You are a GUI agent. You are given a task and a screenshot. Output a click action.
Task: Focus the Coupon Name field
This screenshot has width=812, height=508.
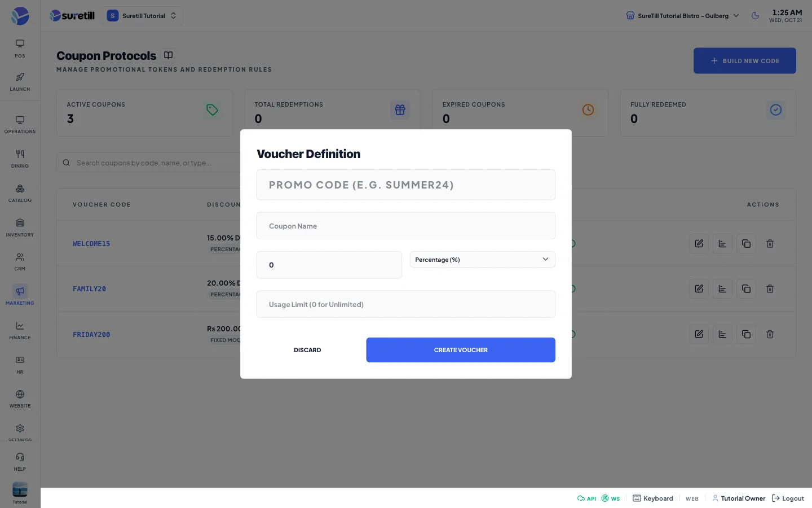point(406,226)
